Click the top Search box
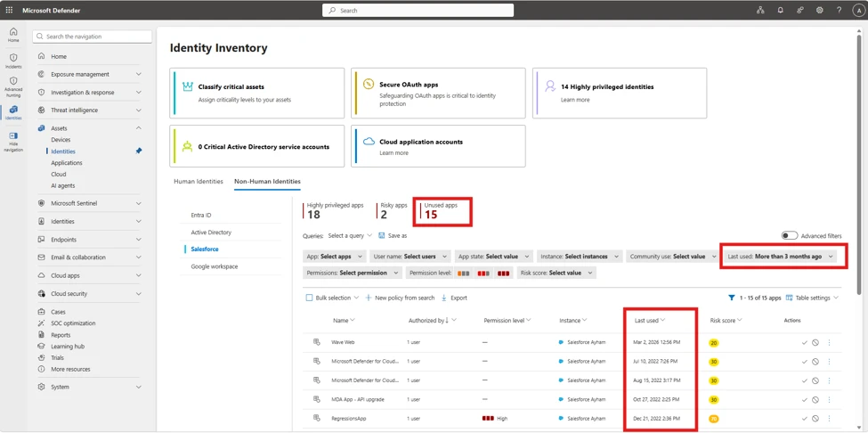The width and height of the screenshot is (868, 433). coord(418,10)
